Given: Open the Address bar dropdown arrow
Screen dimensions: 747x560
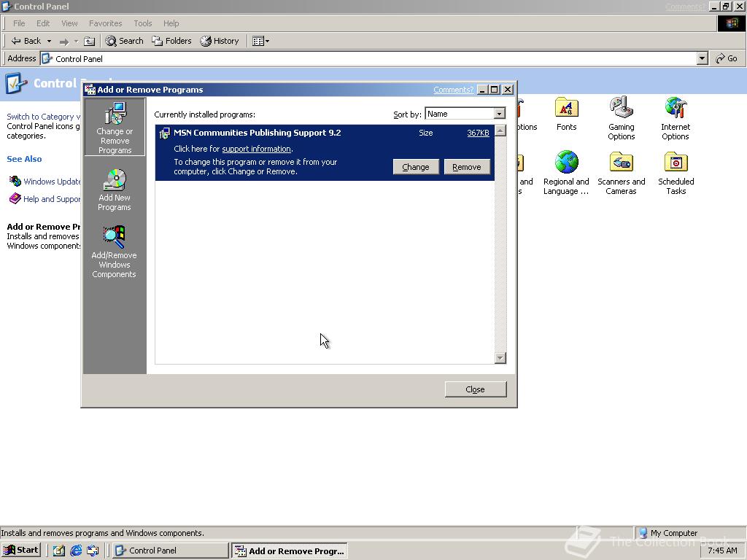Looking at the screenshot, I should click(702, 58).
